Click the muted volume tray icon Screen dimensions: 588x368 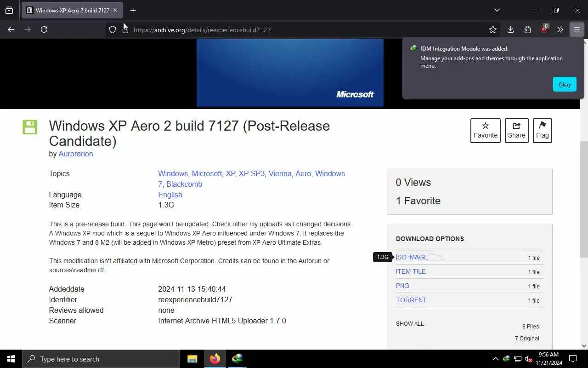click(x=529, y=359)
